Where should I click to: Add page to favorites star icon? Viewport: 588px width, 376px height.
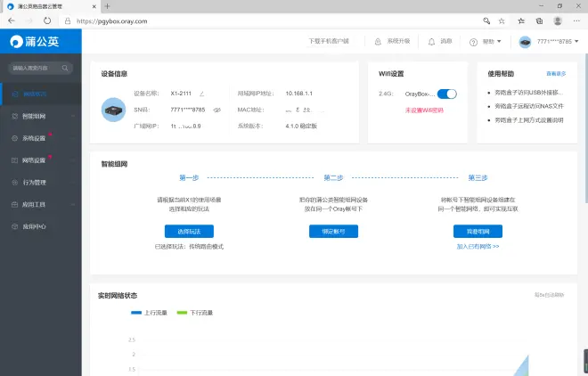pos(502,21)
